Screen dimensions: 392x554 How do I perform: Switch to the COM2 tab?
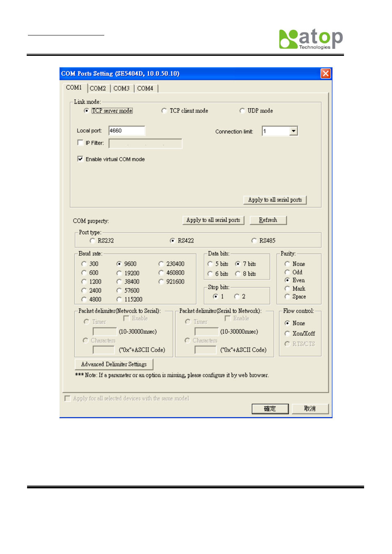coord(98,88)
